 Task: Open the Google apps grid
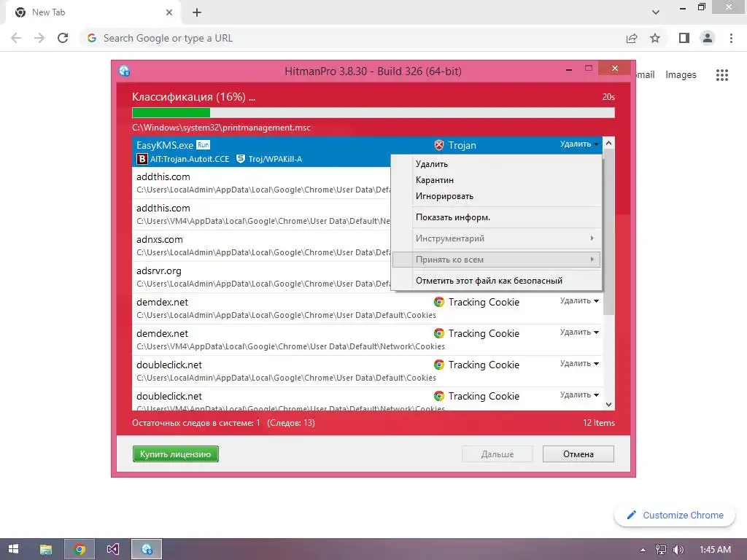(722, 75)
